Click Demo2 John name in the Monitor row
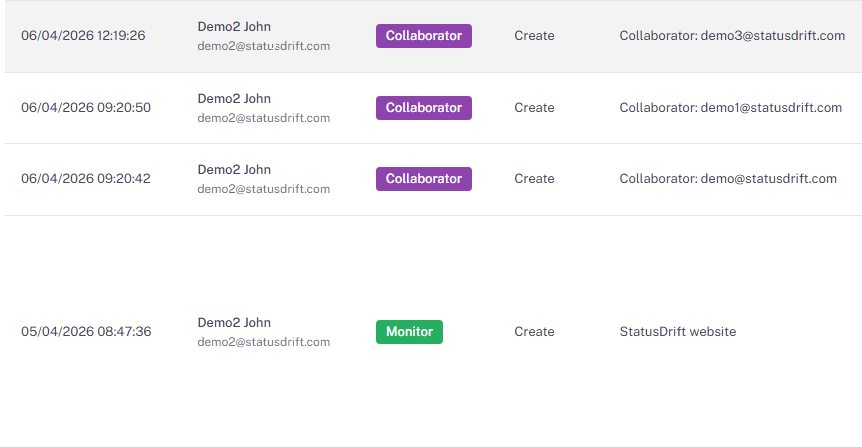Viewport: 862px width, 447px height. (234, 323)
